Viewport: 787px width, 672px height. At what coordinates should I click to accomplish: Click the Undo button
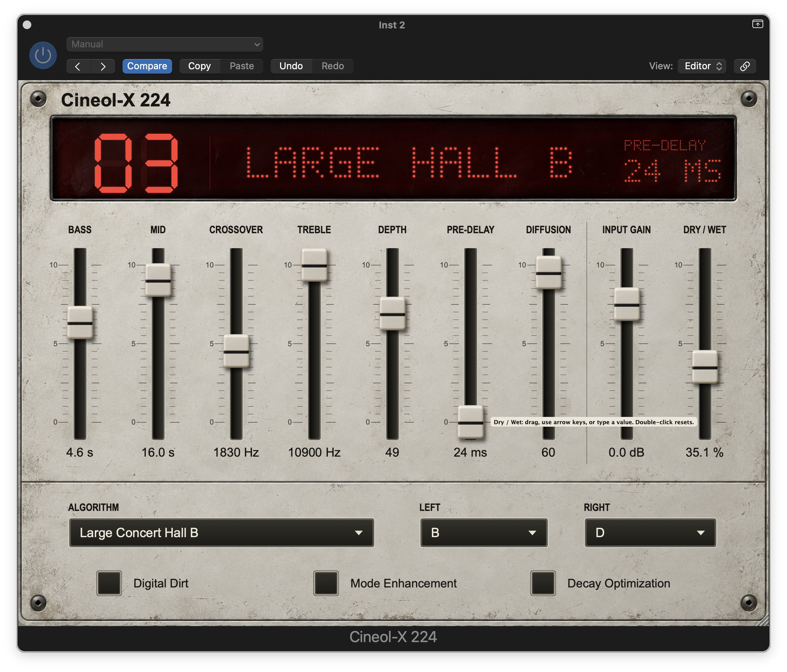tap(291, 66)
